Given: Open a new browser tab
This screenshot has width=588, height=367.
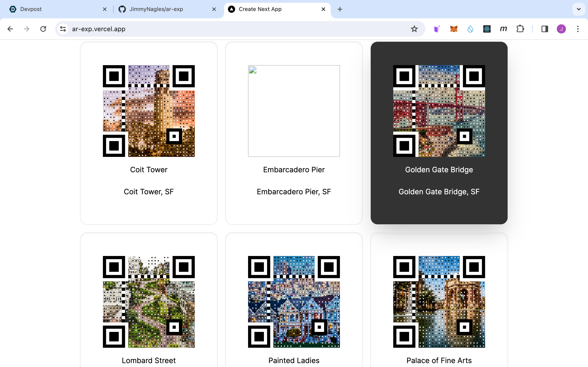Looking at the screenshot, I should click(340, 9).
